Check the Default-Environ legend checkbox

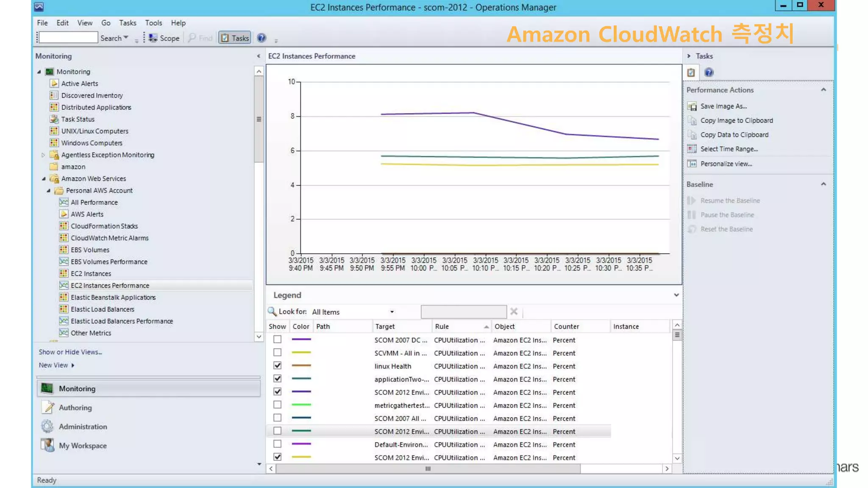click(x=277, y=444)
